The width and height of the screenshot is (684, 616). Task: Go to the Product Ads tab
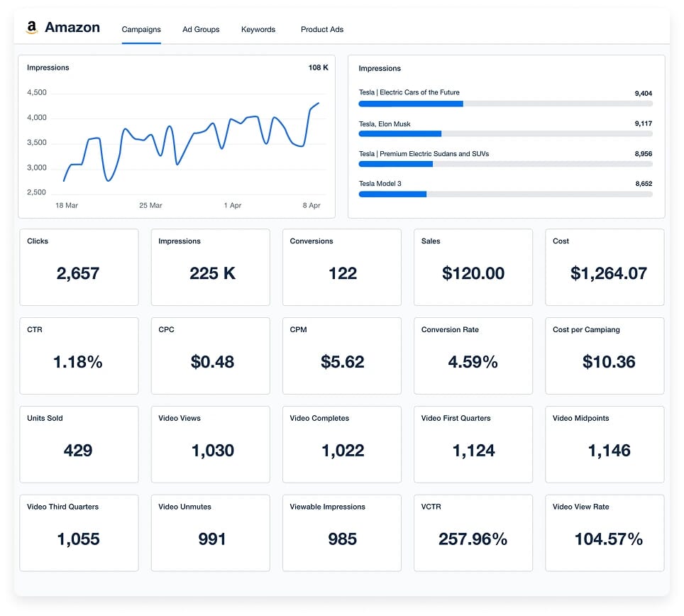point(322,29)
